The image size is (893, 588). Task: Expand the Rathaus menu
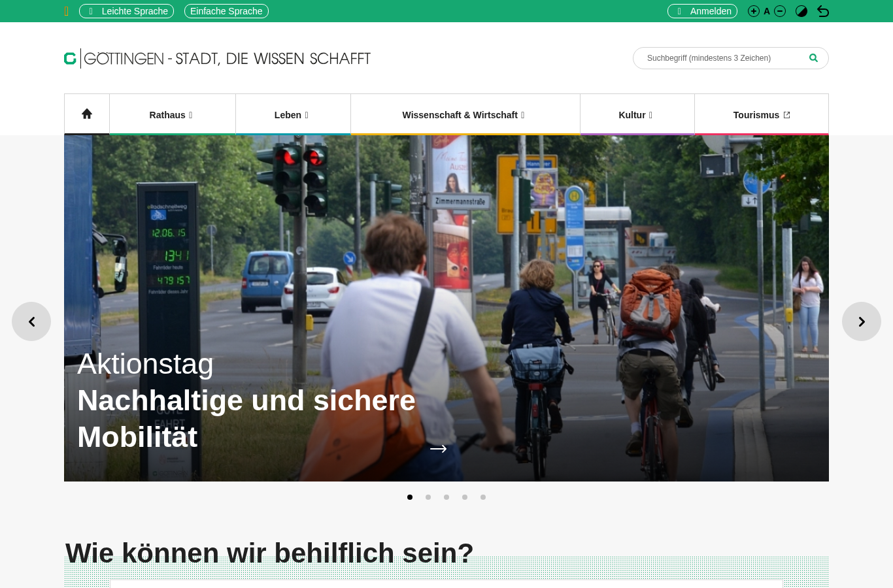coord(173,114)
